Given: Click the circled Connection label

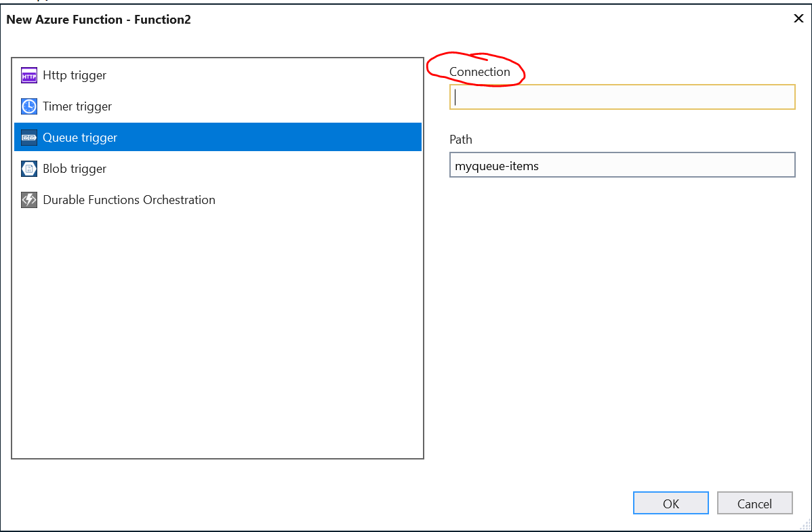Looking at the screenshot, I should (481, 72).
